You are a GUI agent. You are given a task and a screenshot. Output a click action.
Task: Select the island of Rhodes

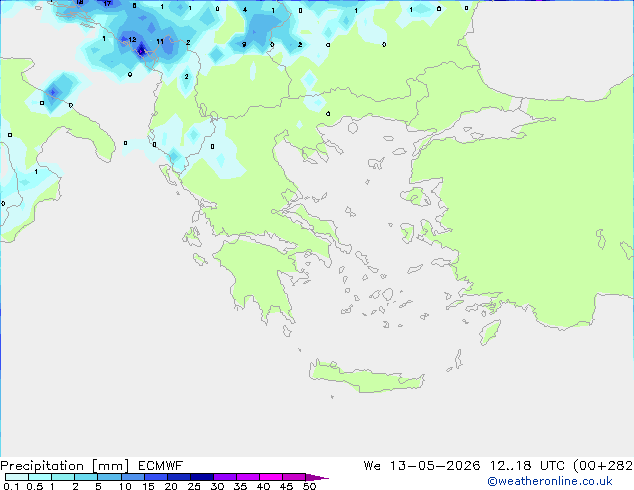[490, 332]
